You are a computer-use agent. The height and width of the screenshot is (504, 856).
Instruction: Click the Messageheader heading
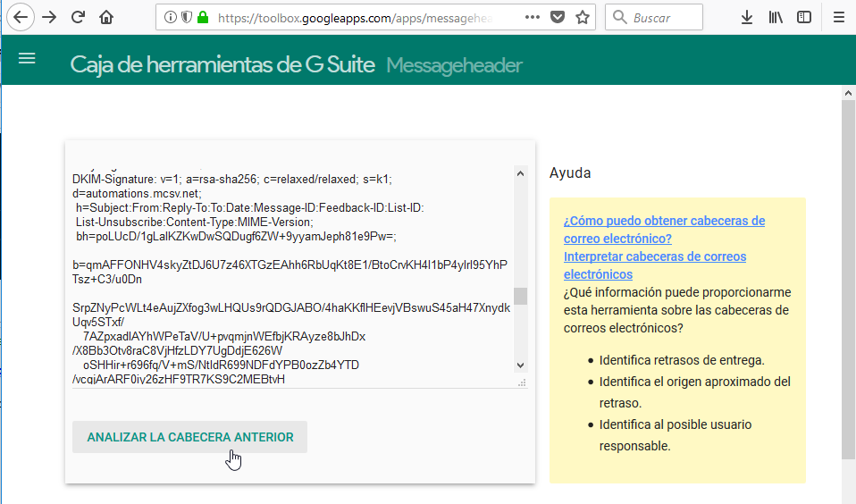pyautogui.click(x=454, y=65)
